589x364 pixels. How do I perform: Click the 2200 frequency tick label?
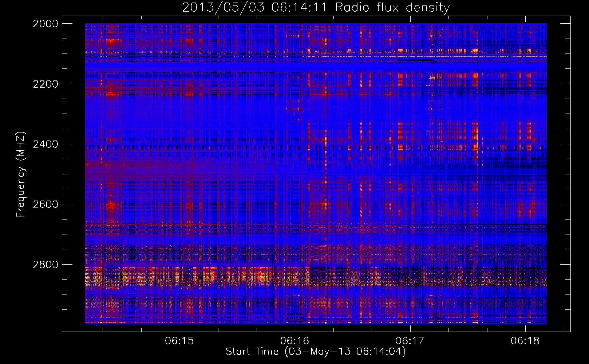pos(46,84)
